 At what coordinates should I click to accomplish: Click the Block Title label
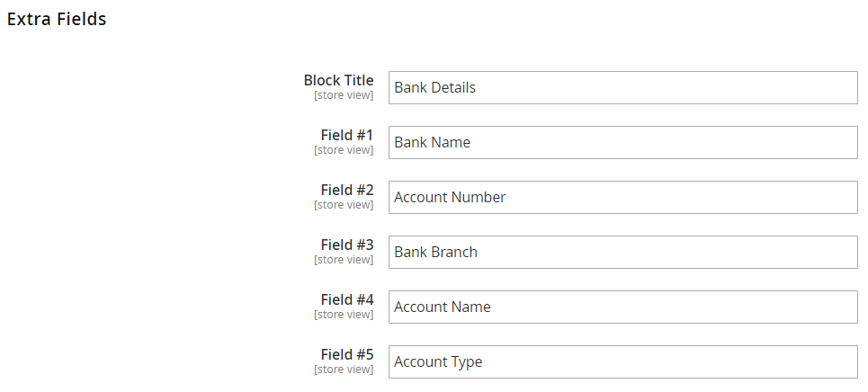(338, 81)
